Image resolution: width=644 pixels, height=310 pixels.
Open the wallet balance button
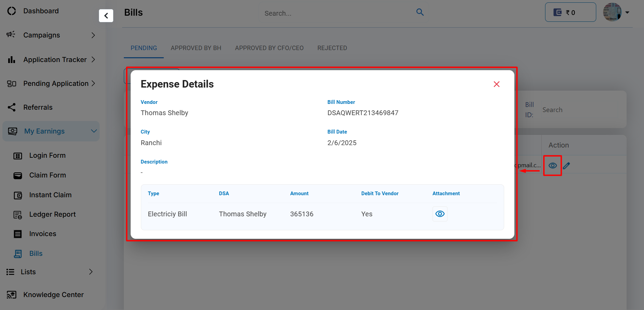[x=570, y=13]
